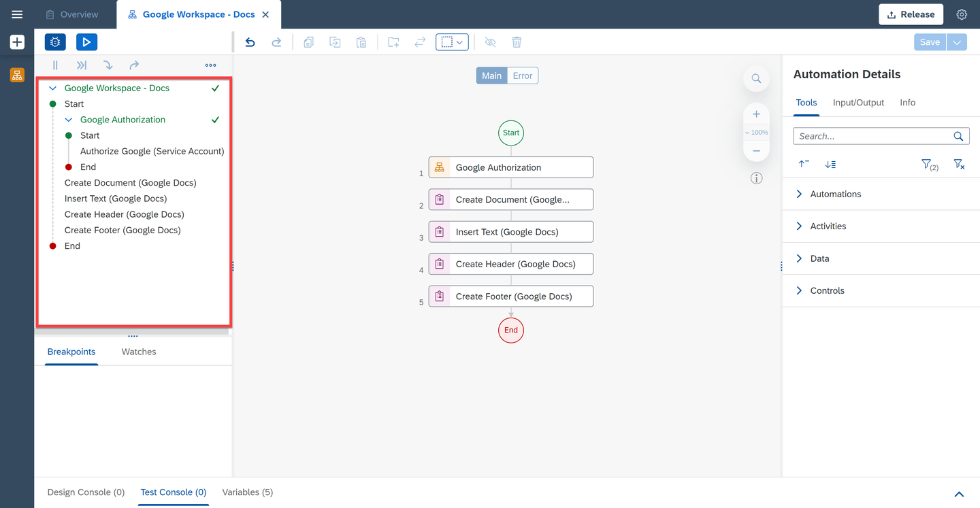Open the 100% zoom level dropdown
The image size is (980, 508).
tap(756, 133)
